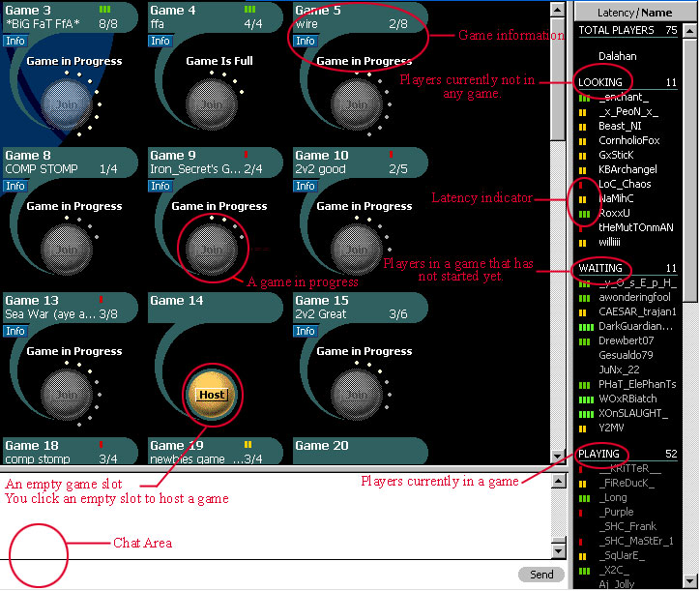
Task: Open Info for Game 3
Action: coord(15,42)
